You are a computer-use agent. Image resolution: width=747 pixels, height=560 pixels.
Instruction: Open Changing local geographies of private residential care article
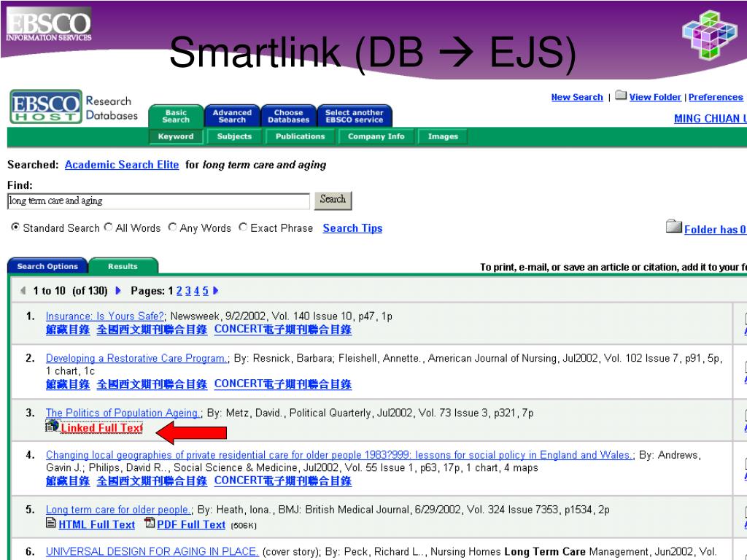coord(338,455)
